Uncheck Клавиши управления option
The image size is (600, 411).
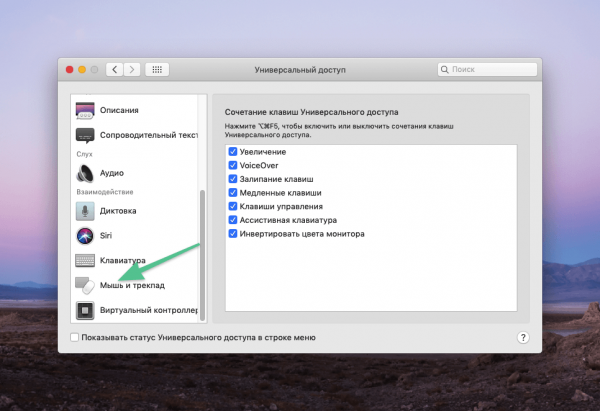click(233, 206)
